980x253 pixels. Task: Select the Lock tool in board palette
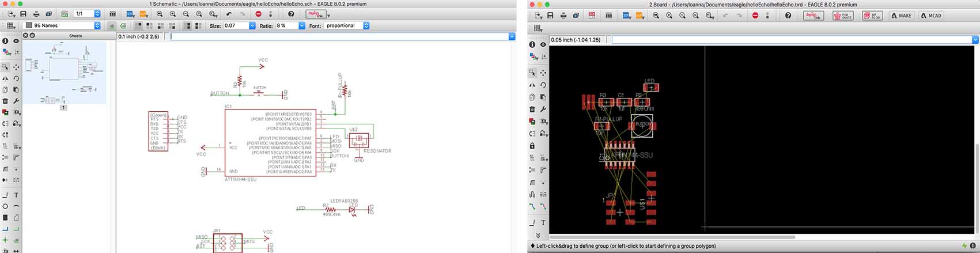coord(532,146)
